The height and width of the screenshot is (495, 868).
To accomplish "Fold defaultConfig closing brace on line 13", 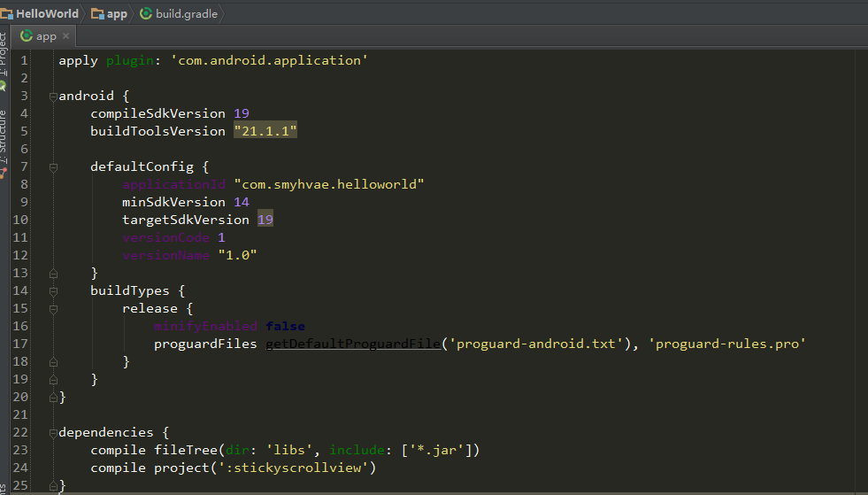I will point(53,274).
